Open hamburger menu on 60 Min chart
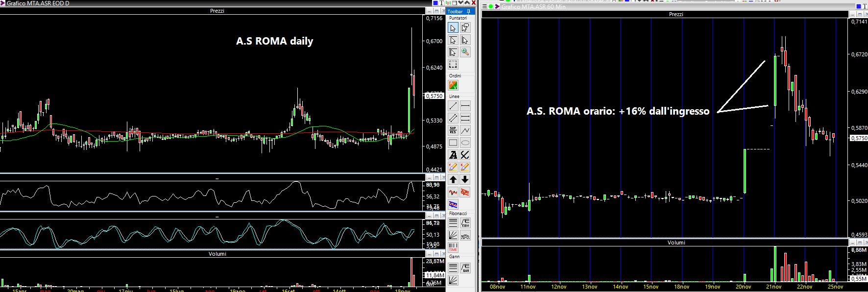The image size is (868, 292). [484, 6]
